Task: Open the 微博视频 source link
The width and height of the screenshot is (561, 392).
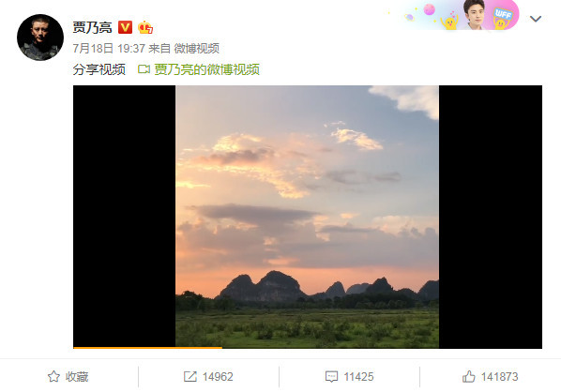Action: [x=196, y=48]
